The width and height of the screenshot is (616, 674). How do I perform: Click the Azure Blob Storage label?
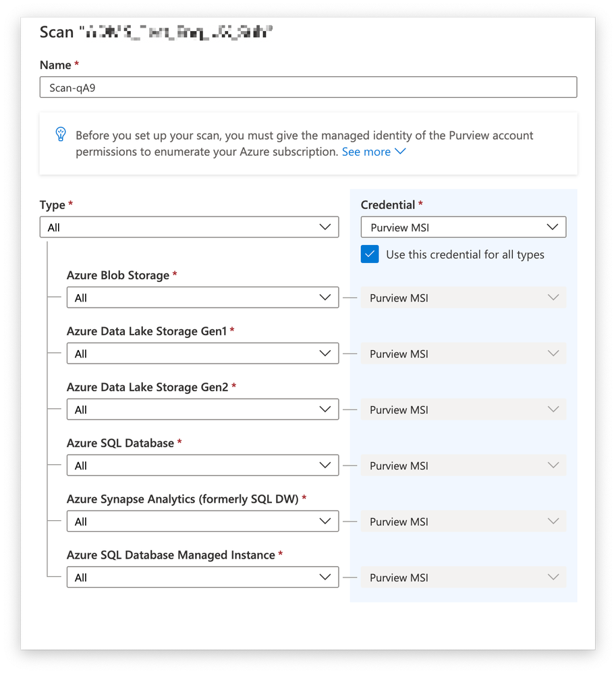[x=118, y=275]
